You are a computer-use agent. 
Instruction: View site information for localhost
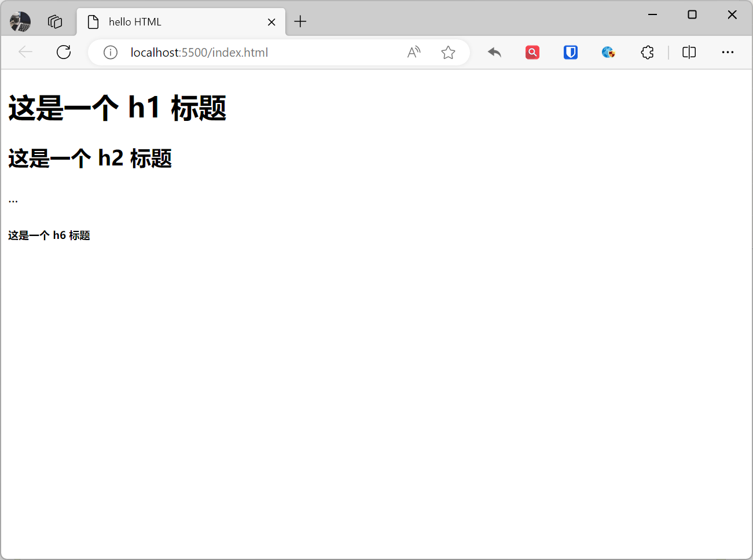coord(110,52)
